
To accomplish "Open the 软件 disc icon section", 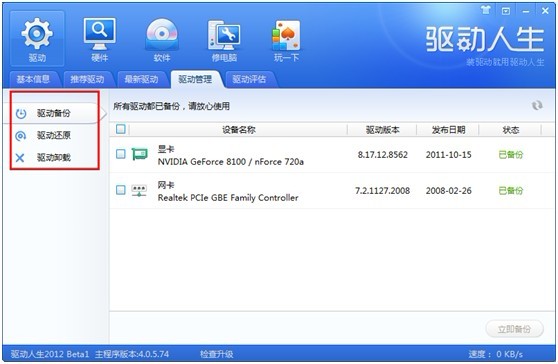I will pyautogui.click(x=162, y=39).
